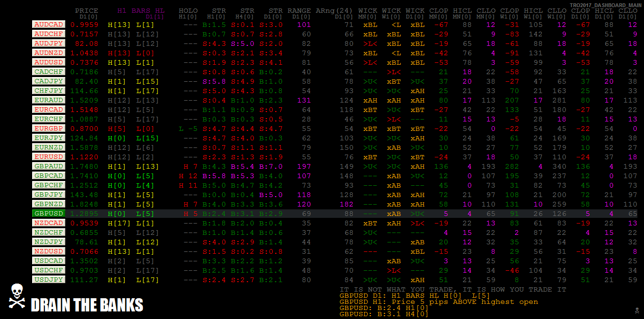Viewport: 644px width, 319px height.
Task: Click the USDCHF symbol button
Action: (x=49, y=270)
